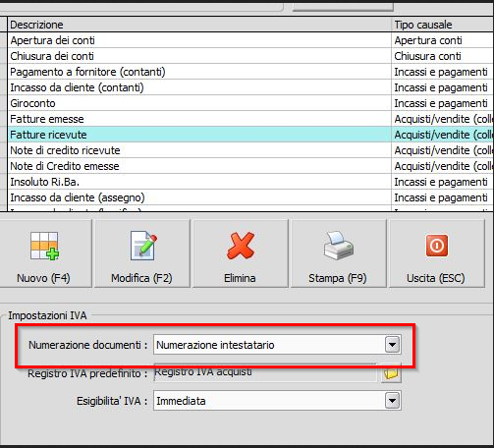494x448 pixels.
Task: Click the red X Elimina icon
Action: (x=241, y=246)
